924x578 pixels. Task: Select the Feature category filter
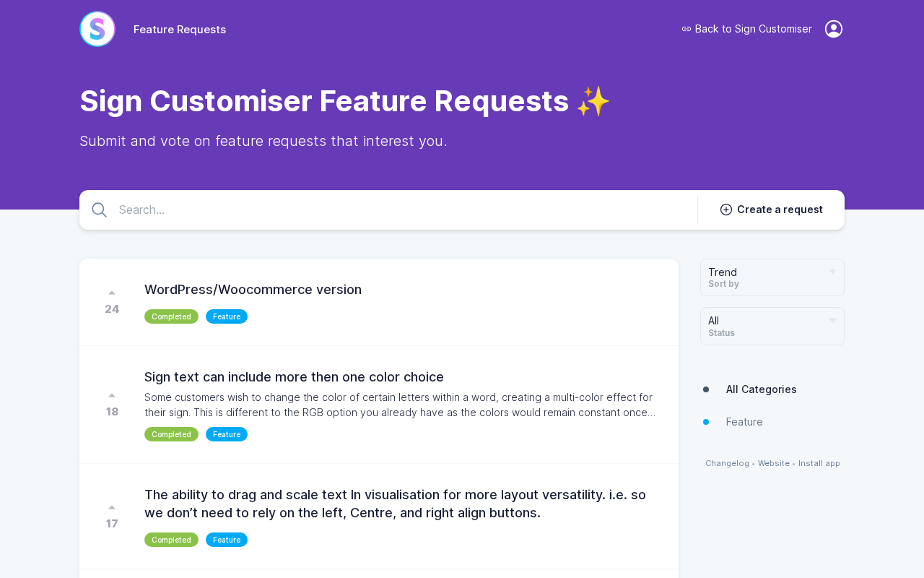click(744, 422)
